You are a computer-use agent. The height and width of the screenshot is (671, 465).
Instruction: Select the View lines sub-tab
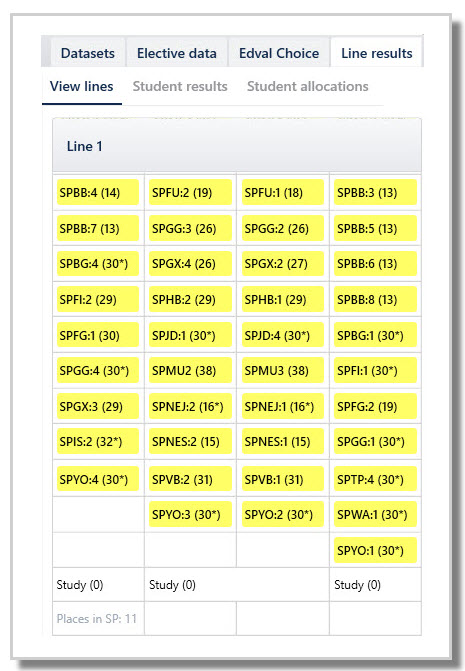click(82, 86)
